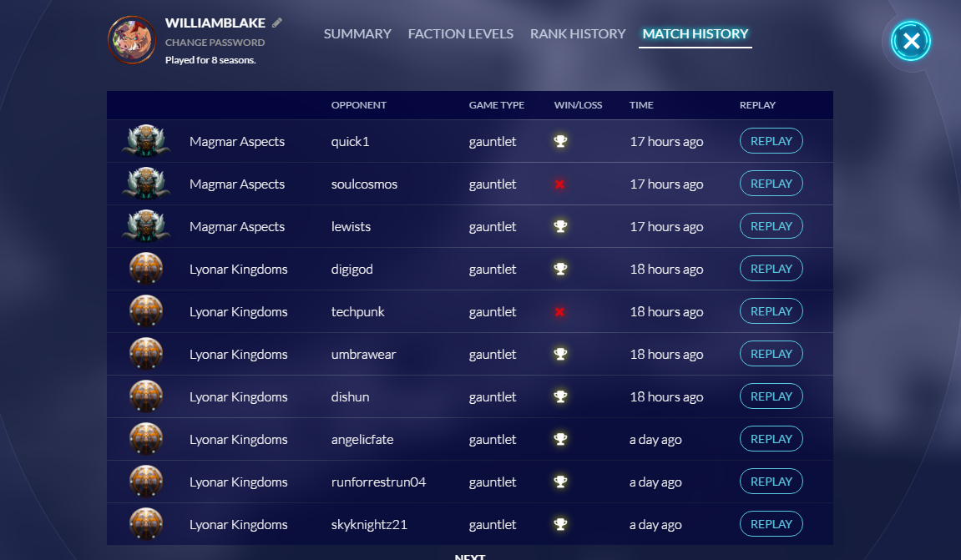Click the win trophy icon for angelicfate match
The width and height of the screenshot is (961, 560).
(x=560, y=439)
